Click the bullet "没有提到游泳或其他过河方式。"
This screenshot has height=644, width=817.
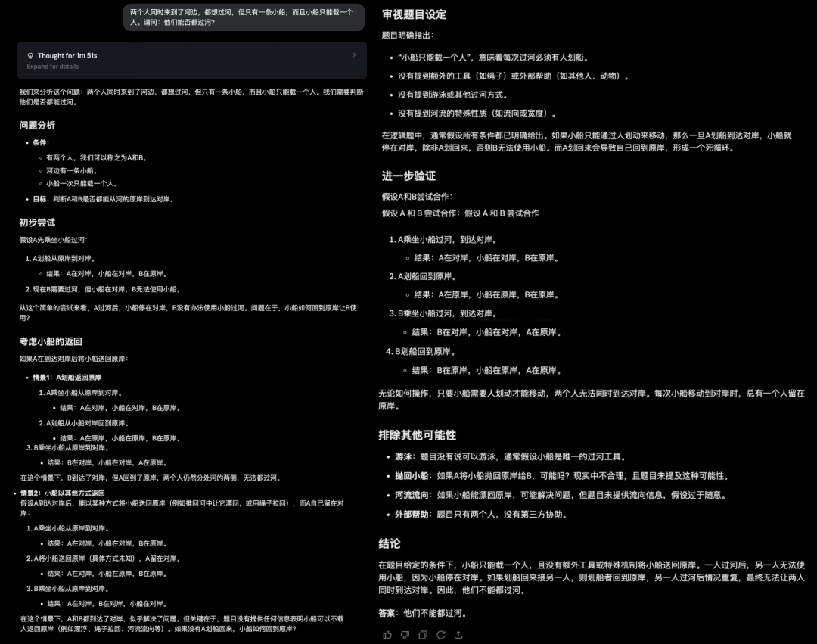coord(453,95)
